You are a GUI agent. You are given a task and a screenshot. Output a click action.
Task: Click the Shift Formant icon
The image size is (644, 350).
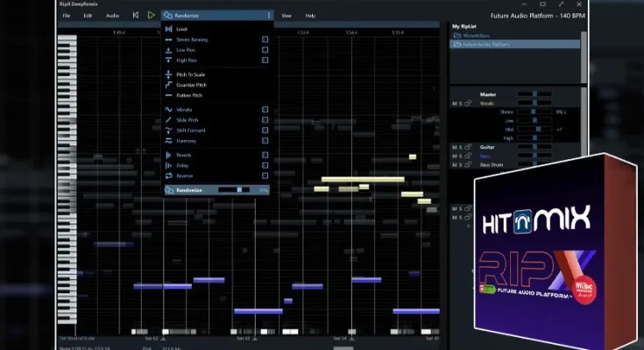pyautogui.click(x=168, y=130)
